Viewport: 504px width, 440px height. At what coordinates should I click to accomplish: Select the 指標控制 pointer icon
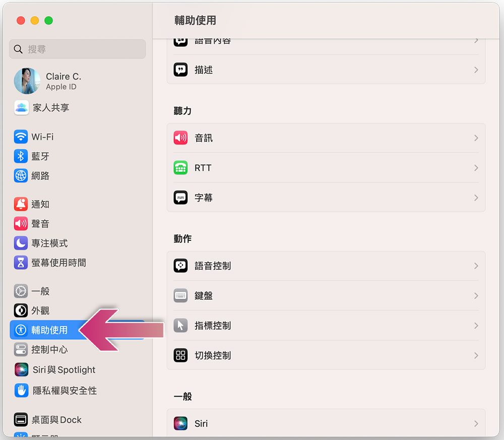click(x=180, y=326)
